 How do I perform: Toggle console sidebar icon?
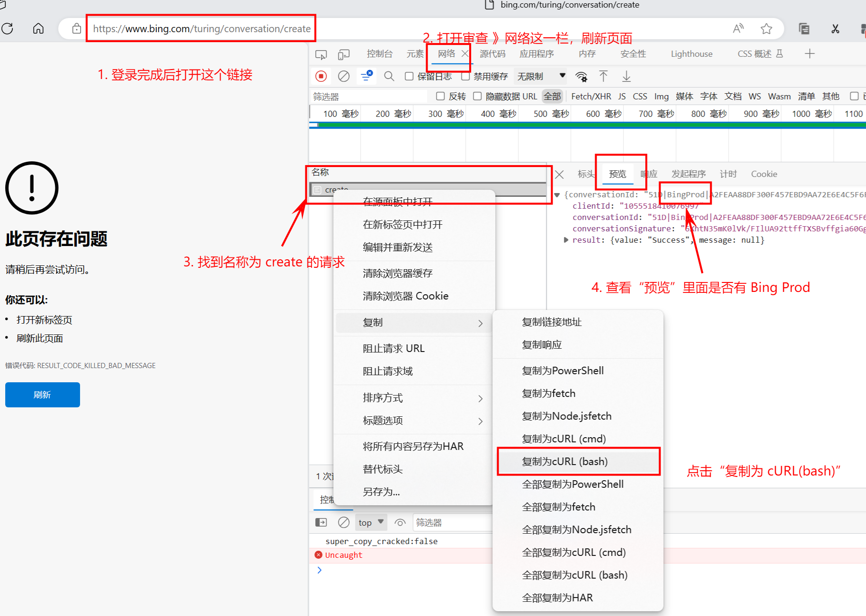(321, 522)
